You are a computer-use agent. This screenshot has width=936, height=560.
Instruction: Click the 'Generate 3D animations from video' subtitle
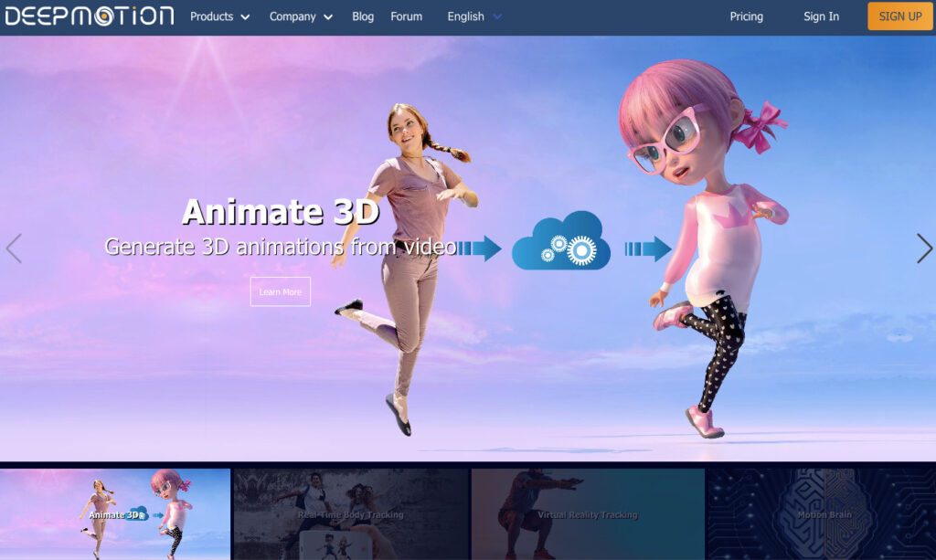282,247
